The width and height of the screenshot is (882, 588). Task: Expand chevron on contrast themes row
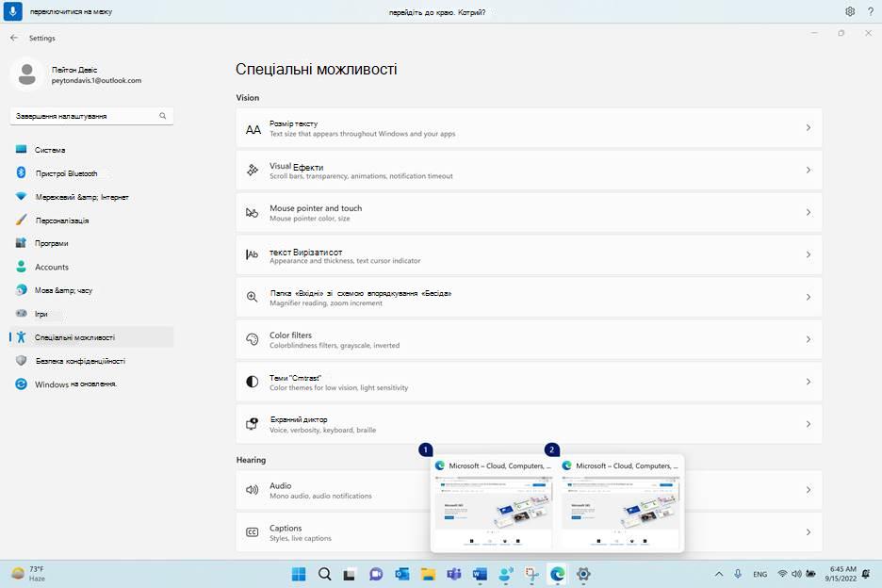(x=808, y=382)
